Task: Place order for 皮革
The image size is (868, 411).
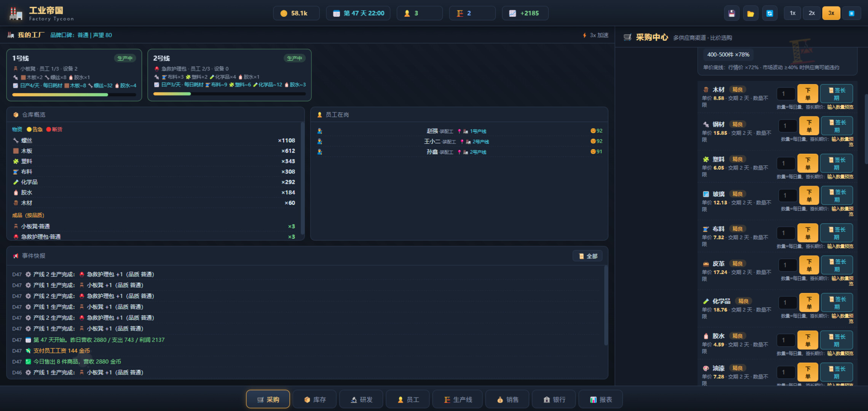Action: pyautogui.click(x=809, y=265)
